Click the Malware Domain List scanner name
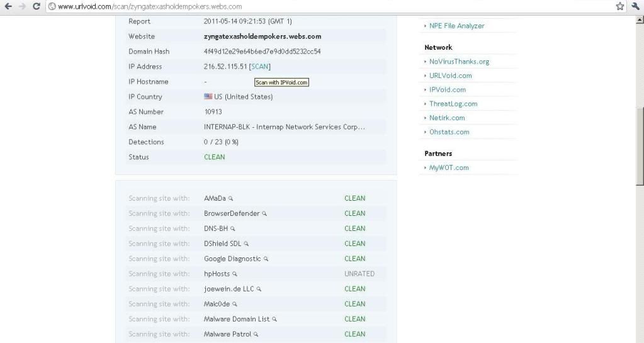 237,319
